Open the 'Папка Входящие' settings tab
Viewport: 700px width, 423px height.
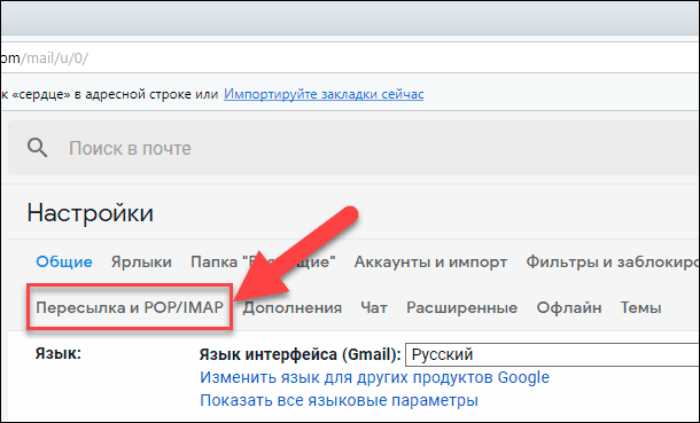(263, 261)
